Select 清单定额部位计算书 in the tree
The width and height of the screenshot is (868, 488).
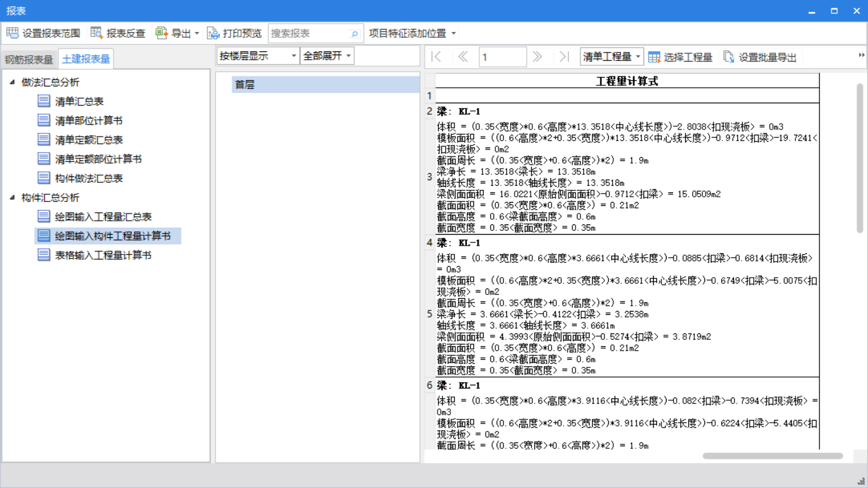coord(98,159)
